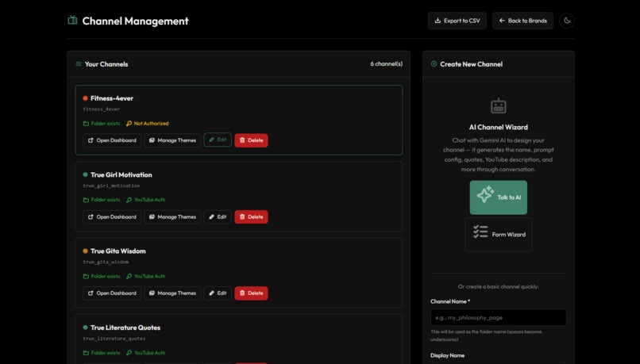640x364 pixels.
Task: Select the True Literature Quotes title
Action: click(x=125, y=328)
